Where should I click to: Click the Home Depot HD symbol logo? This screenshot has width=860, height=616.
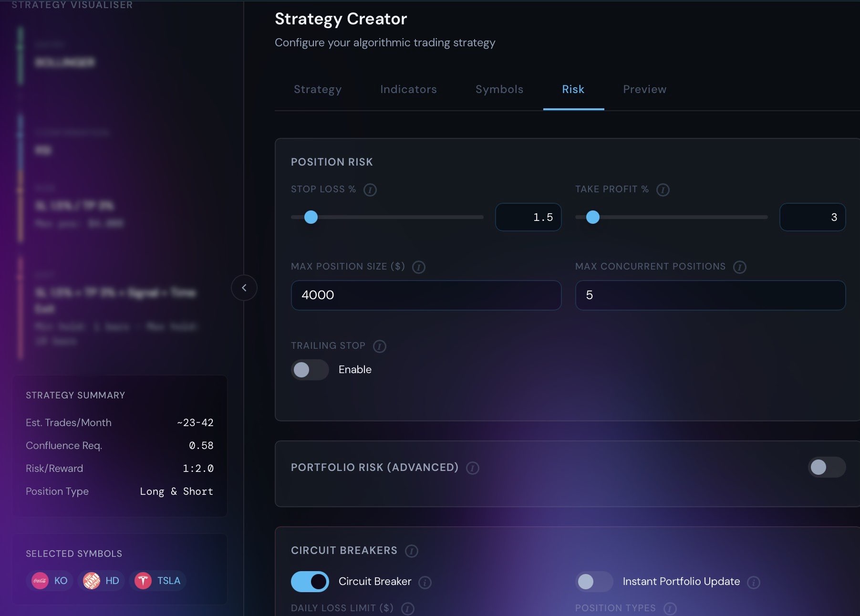tap(92, 581)
